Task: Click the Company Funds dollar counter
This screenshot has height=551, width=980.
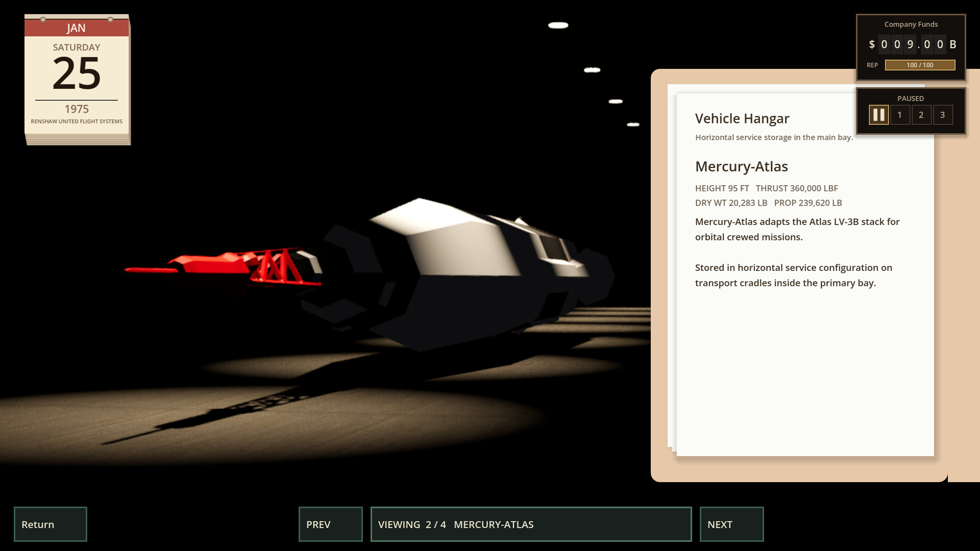Action: click(x=912, y=44)
